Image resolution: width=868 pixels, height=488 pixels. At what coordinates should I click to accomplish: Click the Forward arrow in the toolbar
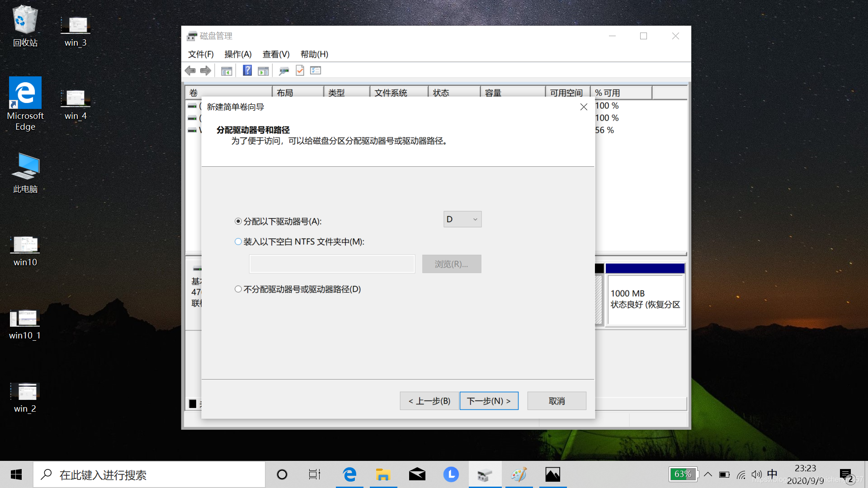206,70
